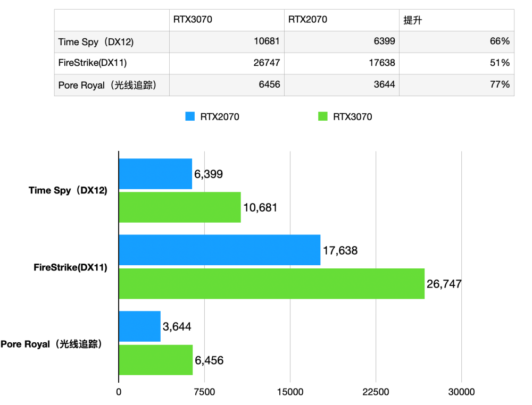Click the 7500 tick label on x-axis
The image size is (532, 405).
tap(204, 392)
